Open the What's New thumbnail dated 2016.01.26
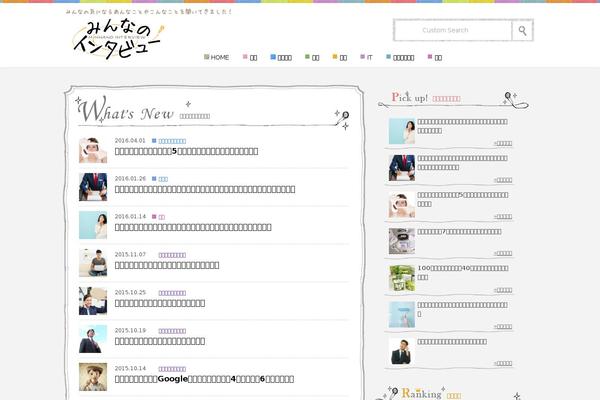The width and height of the screenshot is (600, 400). coord(93,187)
